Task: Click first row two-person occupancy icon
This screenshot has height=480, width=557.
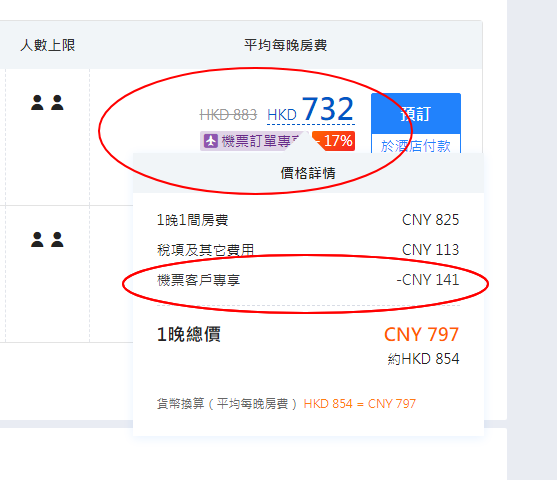Action: pos(47,103)
